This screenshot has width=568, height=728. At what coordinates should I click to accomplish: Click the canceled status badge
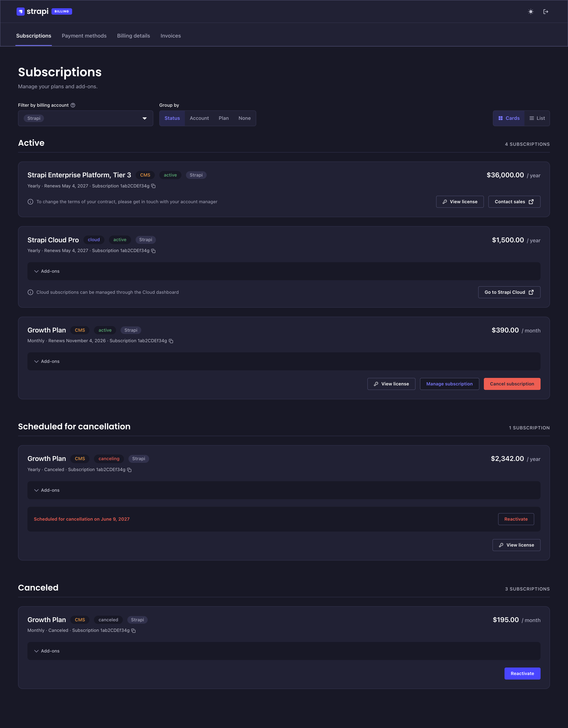pyautogui.click(x=108, y=620)
